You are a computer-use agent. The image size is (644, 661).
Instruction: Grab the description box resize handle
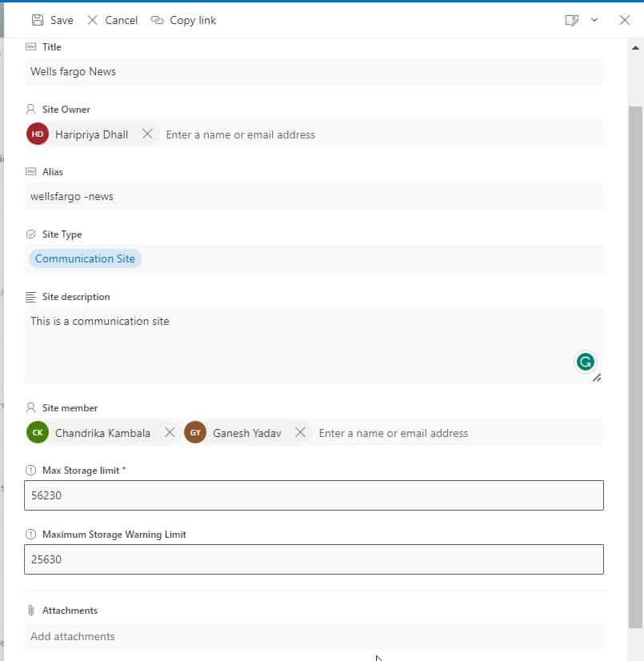click(x=597, y=378)
